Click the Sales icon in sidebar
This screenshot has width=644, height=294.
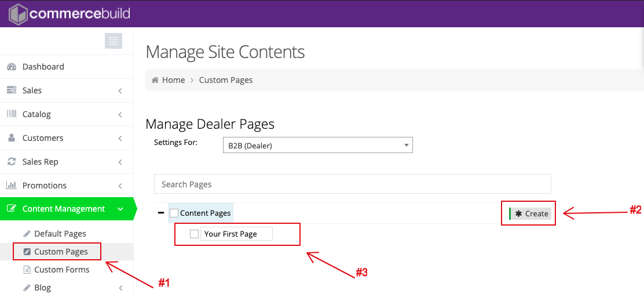click(x=12, y=90)
